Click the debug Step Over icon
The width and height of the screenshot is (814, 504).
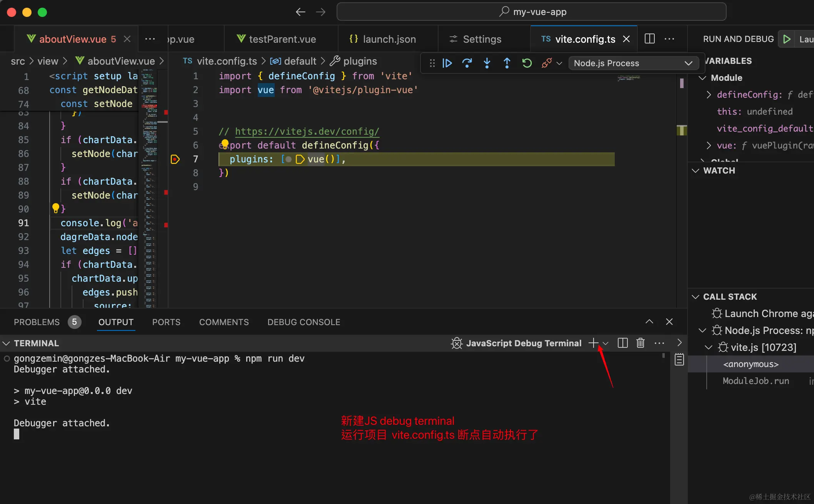(x=467, y=63)
